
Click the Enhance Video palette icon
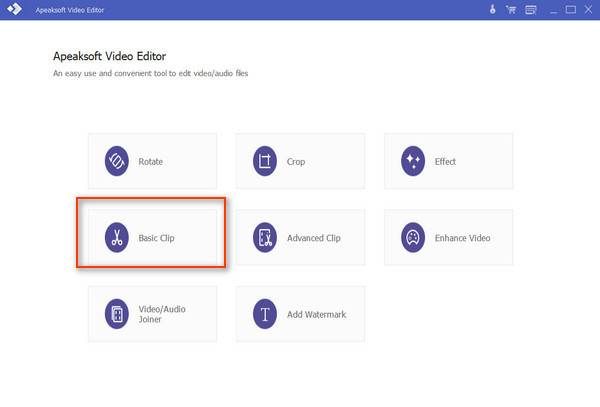tap(413, 238)
